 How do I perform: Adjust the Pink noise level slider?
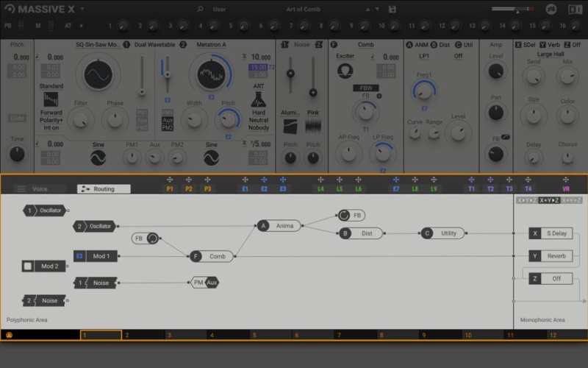point(313,93)
